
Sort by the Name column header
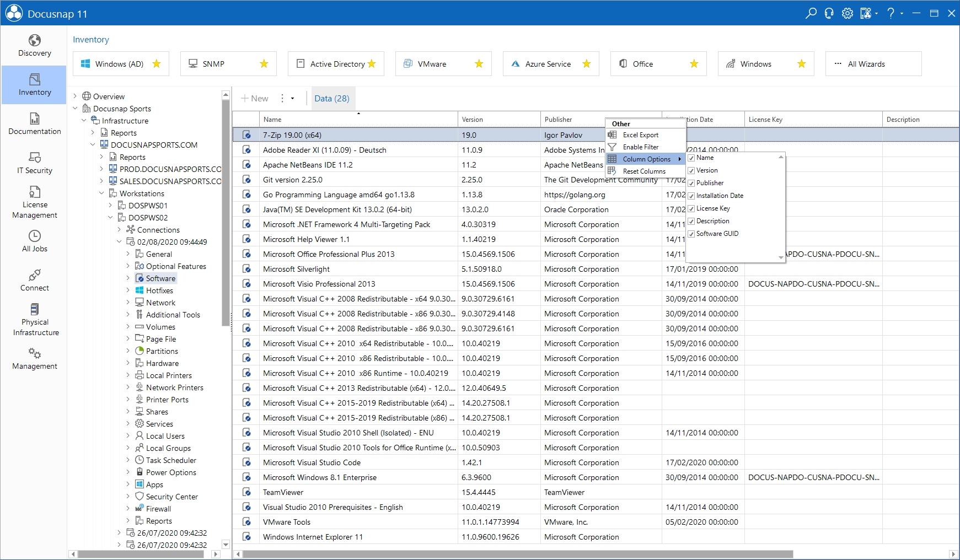pos(358,120)
